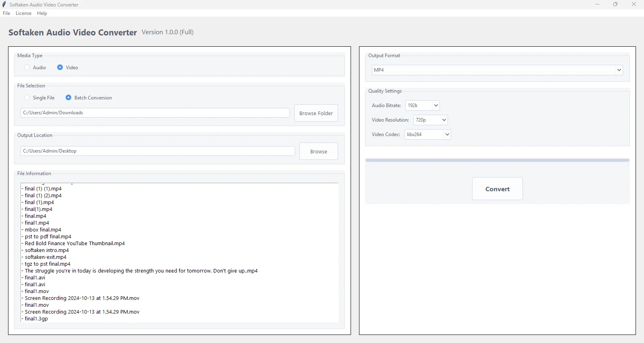Select the Audio media type

[27, 68]
